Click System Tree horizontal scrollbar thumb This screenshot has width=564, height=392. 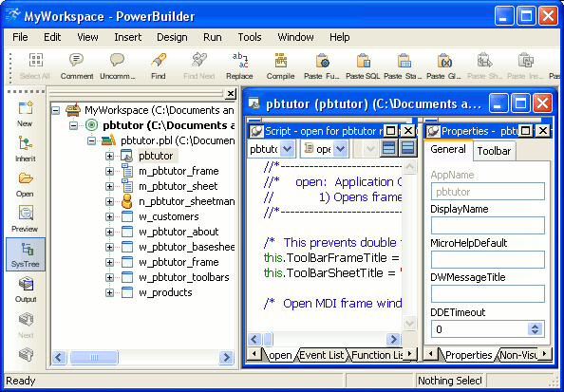pos(93,357)
